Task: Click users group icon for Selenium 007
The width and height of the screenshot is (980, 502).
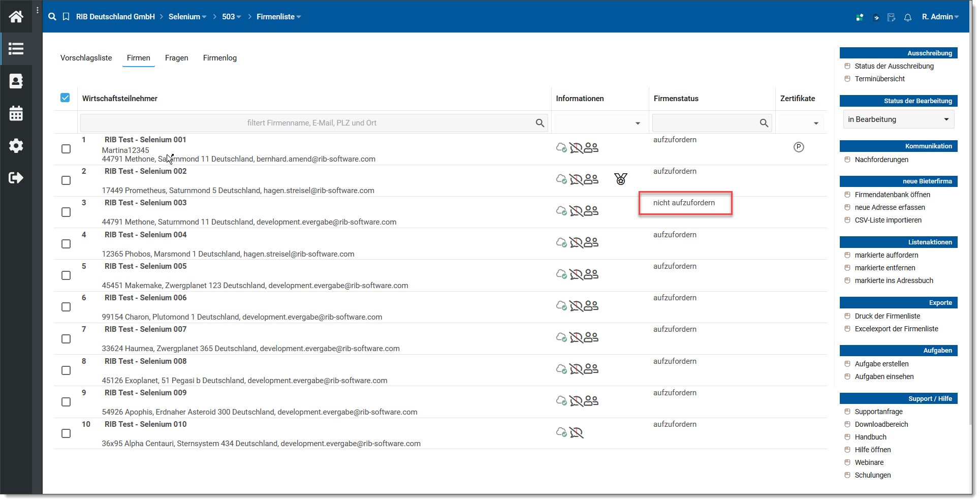Action: [x=591, y=337]
